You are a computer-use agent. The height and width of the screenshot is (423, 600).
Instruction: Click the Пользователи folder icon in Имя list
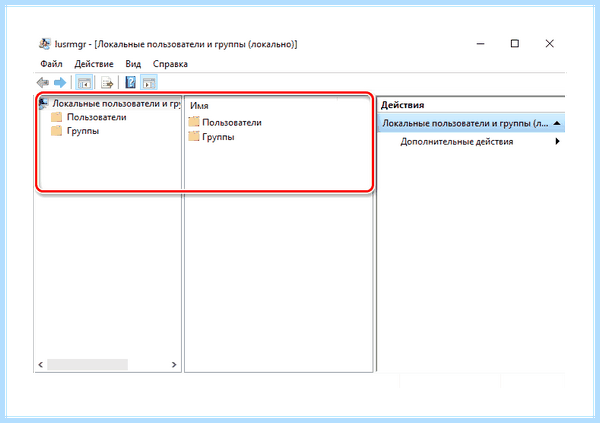click(x=194, y=122)
